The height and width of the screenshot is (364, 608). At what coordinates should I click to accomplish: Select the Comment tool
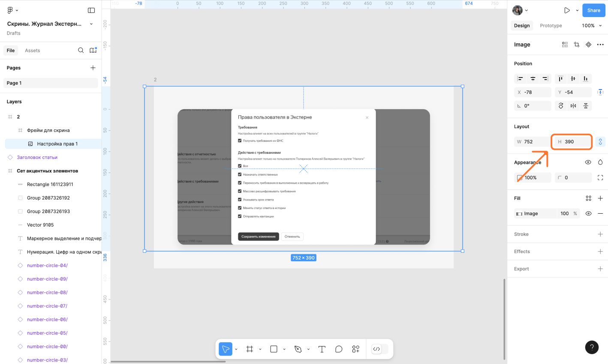(x=339, y=349)
